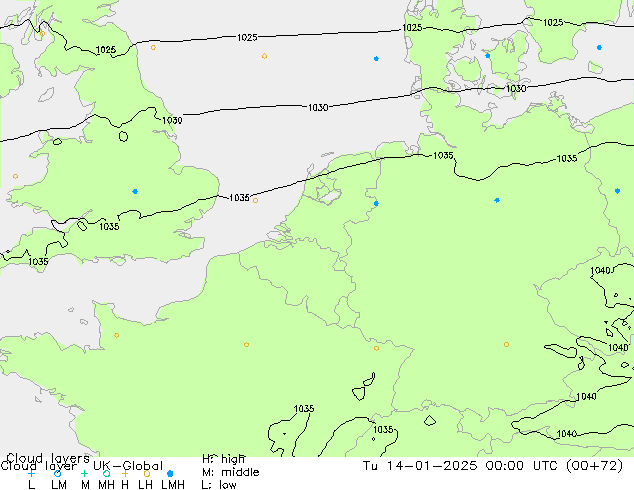Click the 'MH' legend letters

(106, 485)
